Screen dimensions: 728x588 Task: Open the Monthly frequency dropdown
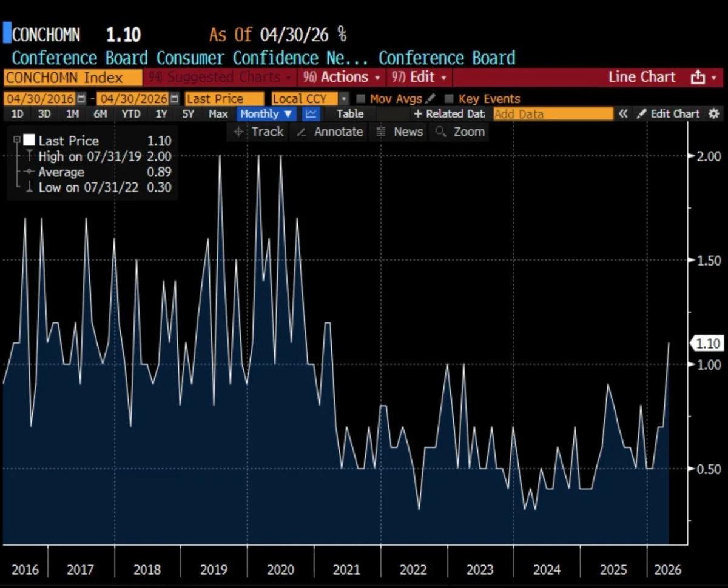point(265,114)
